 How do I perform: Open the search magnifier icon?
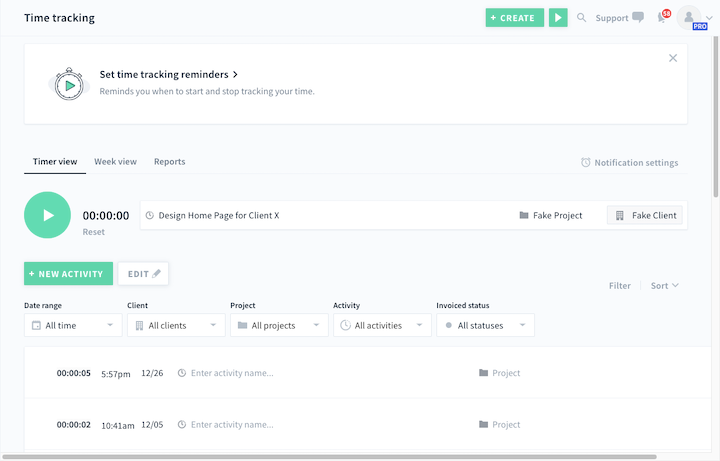(x=582, y=18)
